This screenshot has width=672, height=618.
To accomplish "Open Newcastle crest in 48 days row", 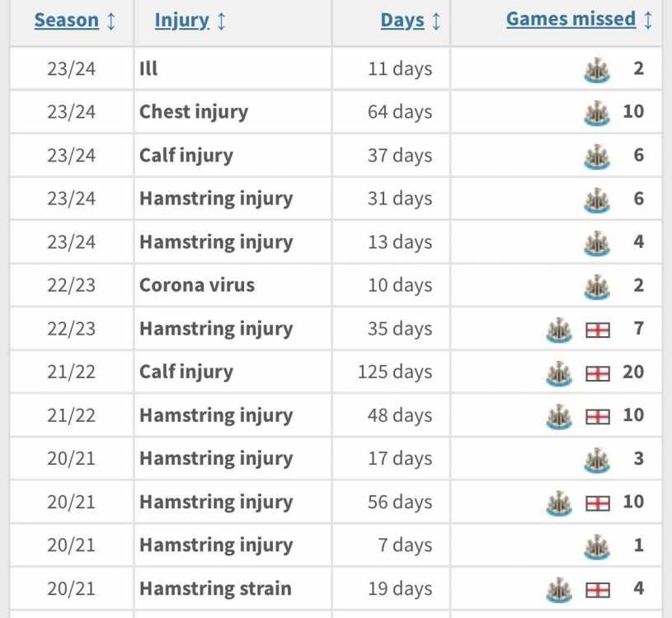I will [x=559, y=416].
